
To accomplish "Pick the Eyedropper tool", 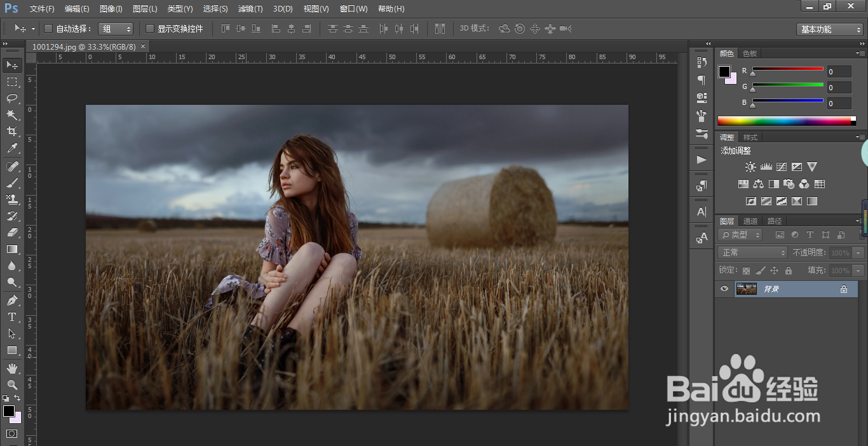I will coord(12,149).
